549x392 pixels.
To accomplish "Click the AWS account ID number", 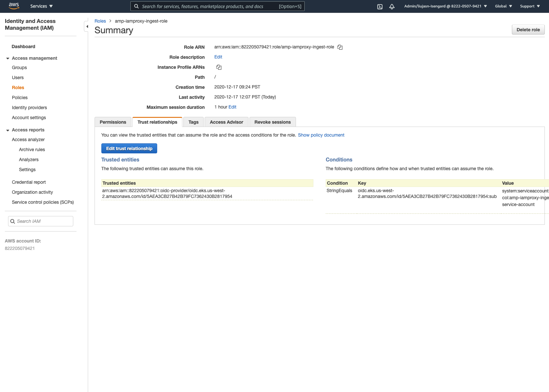I will [x=20, y=248].
